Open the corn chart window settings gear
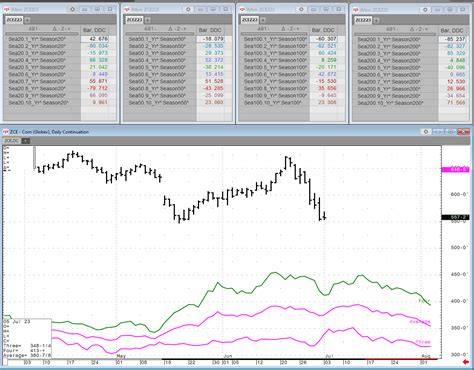 pos(426,132)
